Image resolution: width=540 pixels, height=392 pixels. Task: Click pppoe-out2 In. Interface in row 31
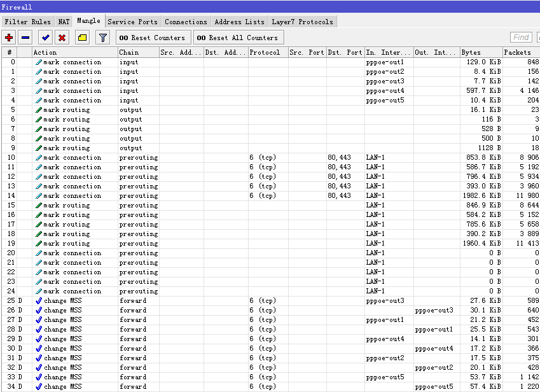coord(385,358)
